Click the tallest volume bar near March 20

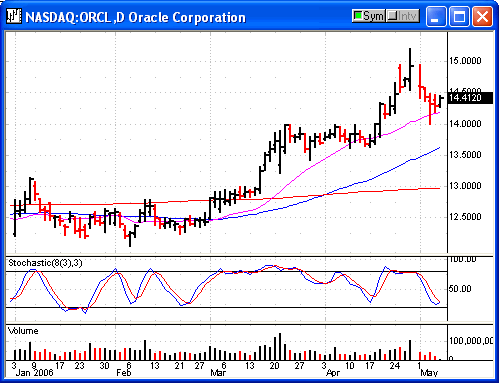click(x=280, y=346)
